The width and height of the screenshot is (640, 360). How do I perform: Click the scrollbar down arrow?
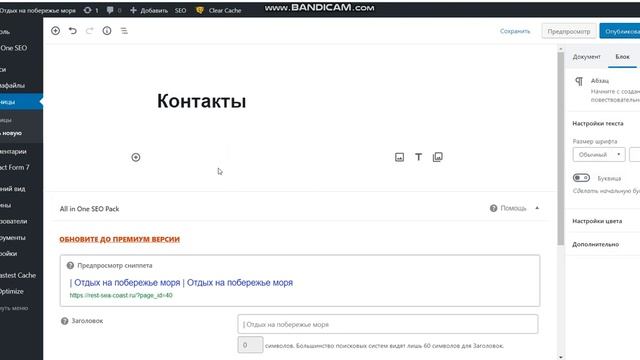click(x=560, y=357)
